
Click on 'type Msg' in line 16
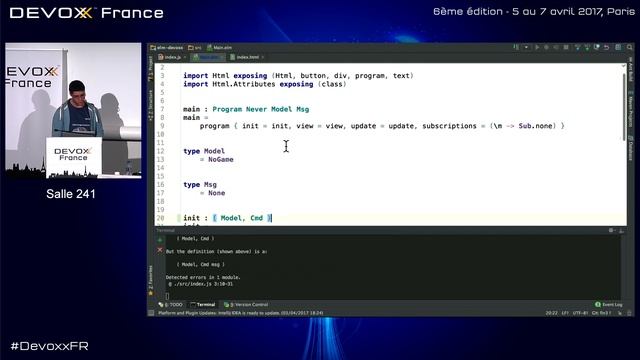point(200,185)
